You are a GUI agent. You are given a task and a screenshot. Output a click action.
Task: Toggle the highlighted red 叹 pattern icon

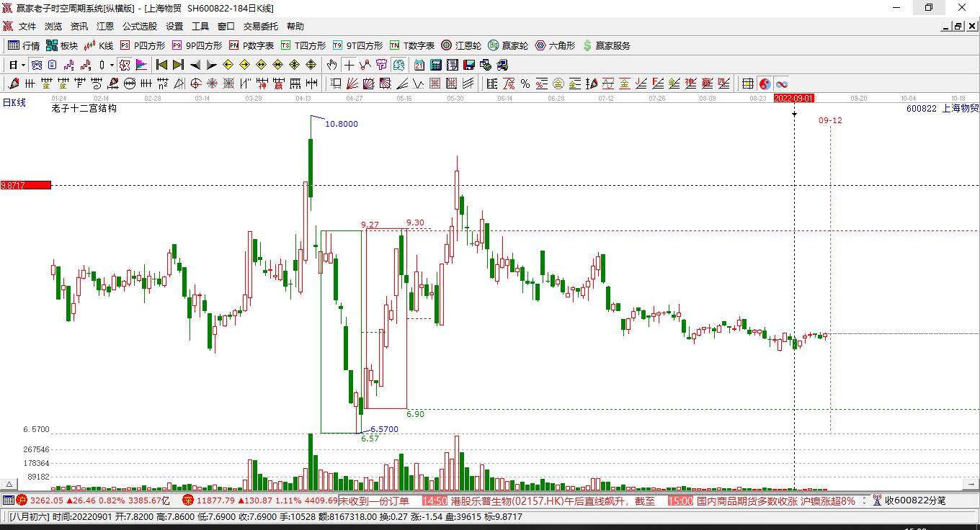pyautogui.click(x=124, y=65)
